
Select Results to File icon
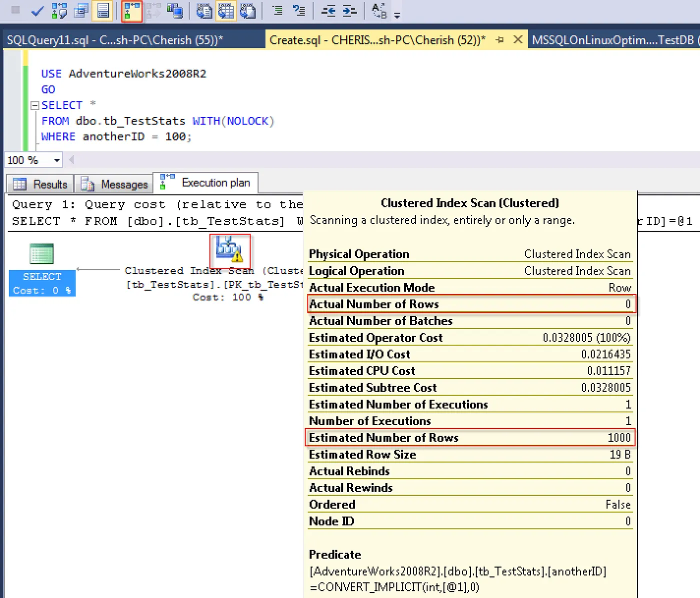247,11
